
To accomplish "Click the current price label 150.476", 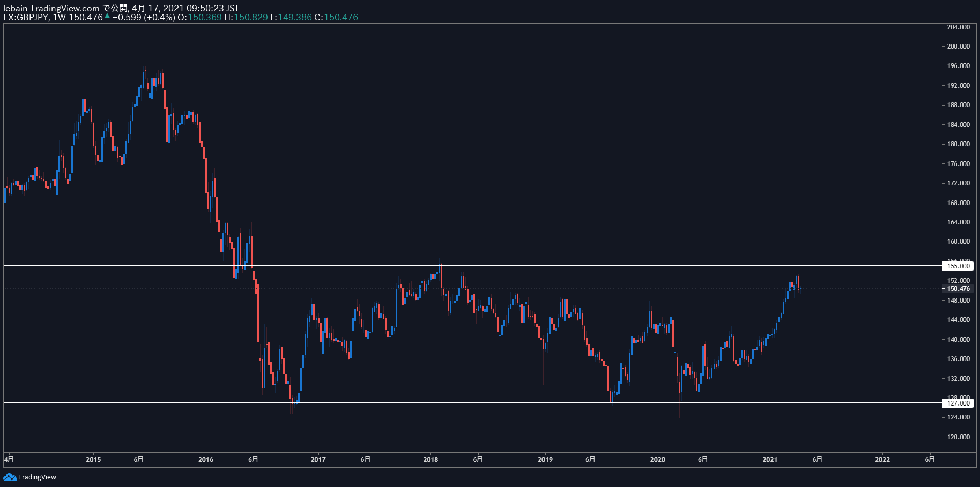I will coord(958,289).
